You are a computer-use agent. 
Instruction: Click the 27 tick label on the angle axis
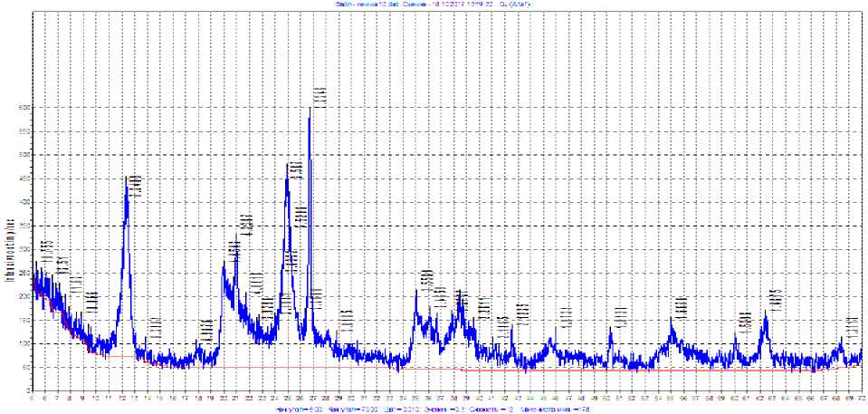tap(313, 398)
